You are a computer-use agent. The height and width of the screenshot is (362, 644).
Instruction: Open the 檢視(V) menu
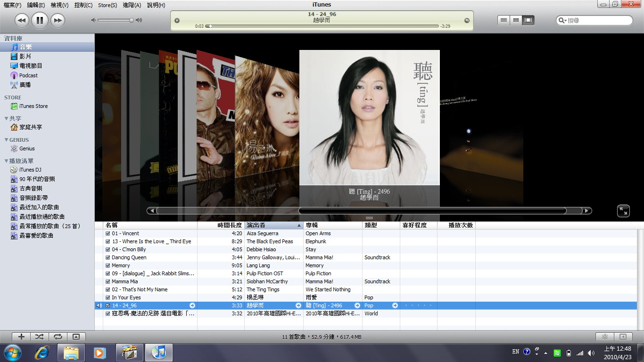pos(59,5)
